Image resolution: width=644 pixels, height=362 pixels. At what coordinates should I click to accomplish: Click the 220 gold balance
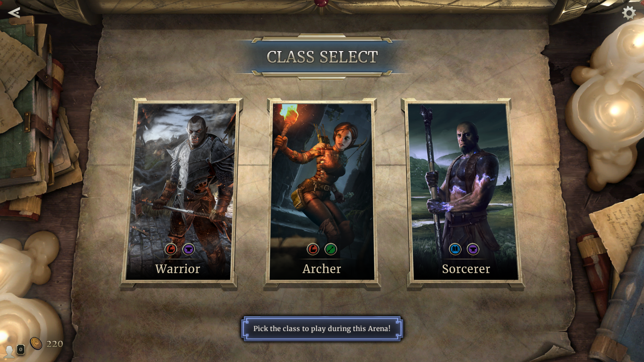tap(54, 344)
